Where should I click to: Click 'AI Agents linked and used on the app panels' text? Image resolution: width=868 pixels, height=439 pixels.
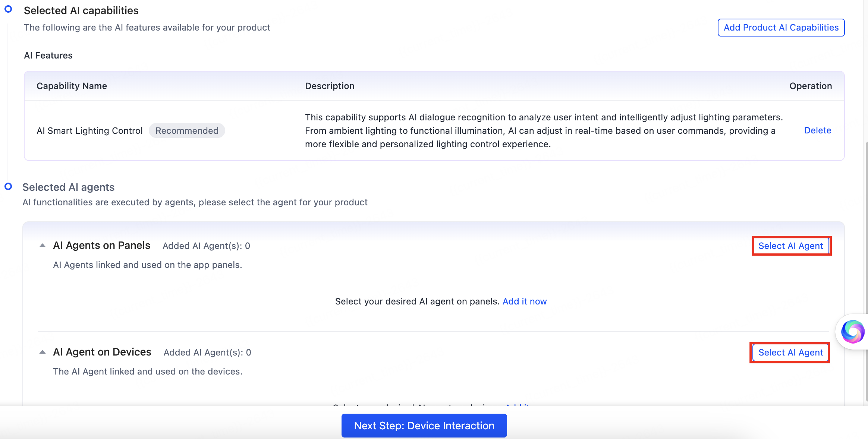[x=147, y=265]
